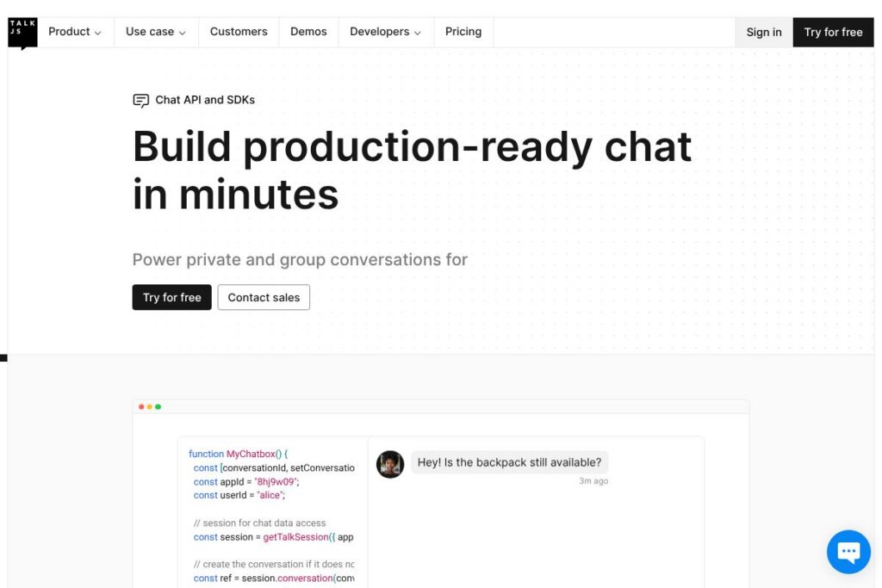
Task: Click the Sign in button
Action: pos(764,33)
